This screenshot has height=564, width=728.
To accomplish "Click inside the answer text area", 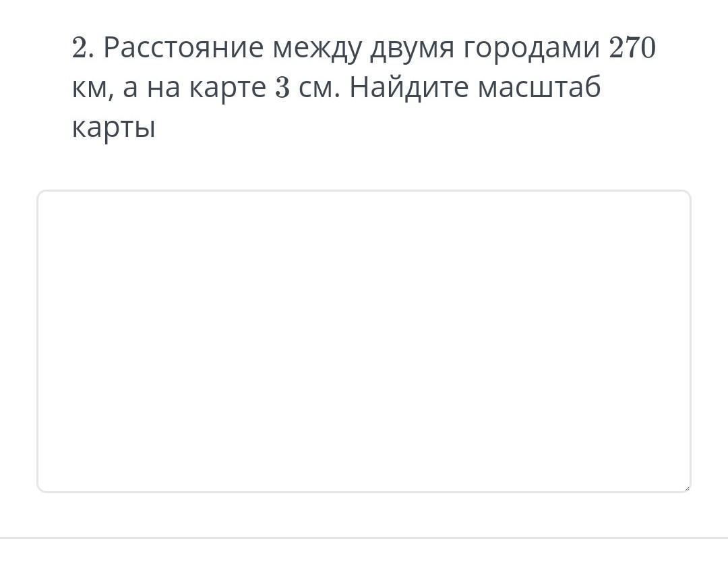I will coord(364,341).
